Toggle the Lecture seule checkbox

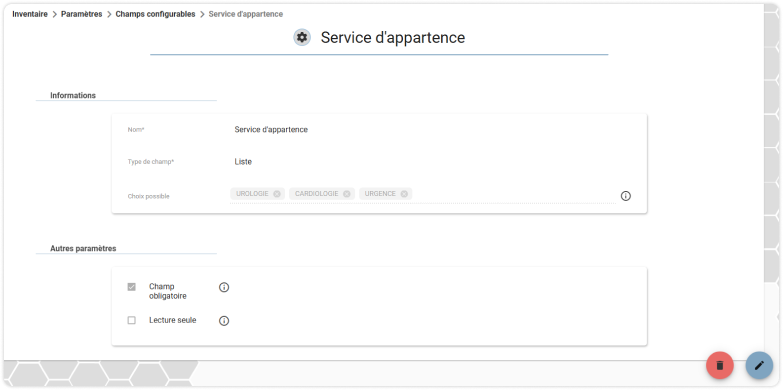coord(131,321)
